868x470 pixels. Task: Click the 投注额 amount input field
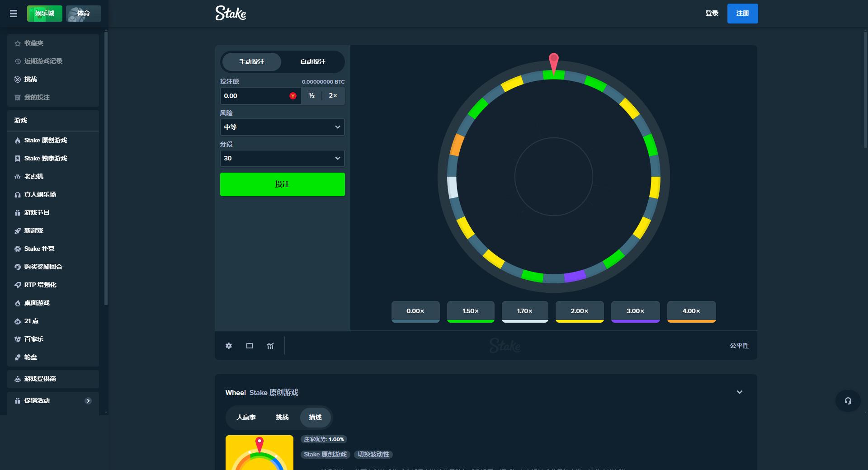click(260, 96)
